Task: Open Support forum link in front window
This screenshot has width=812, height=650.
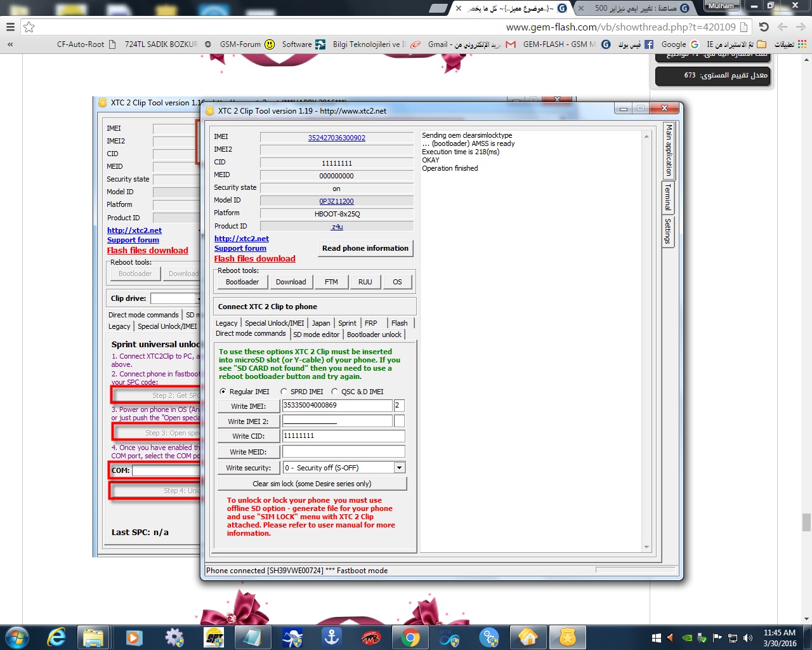Action: (240, 248)
